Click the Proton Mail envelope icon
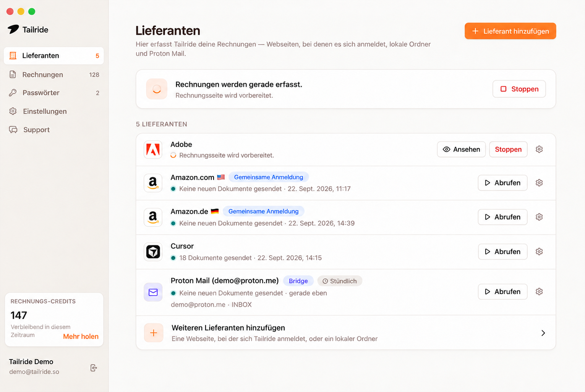 [153, 292]
